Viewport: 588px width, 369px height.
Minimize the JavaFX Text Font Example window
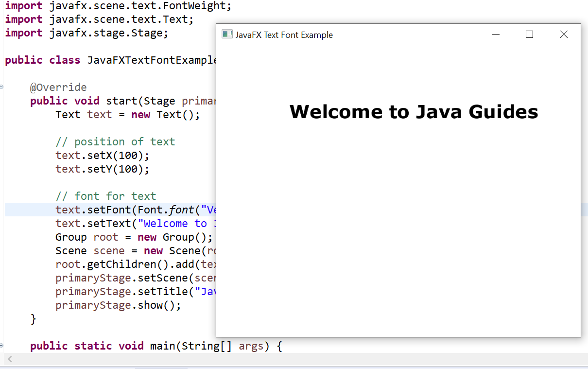tap(496, 34)
